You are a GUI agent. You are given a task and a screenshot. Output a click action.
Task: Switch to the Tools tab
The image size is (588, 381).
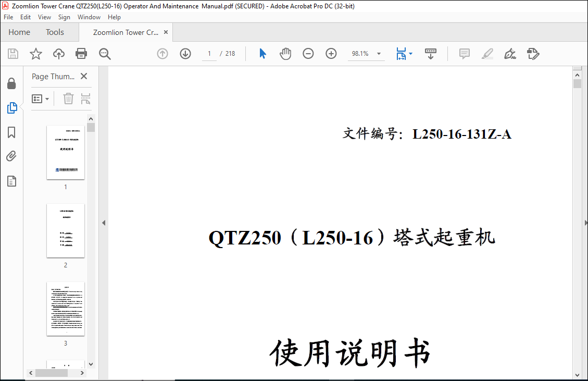coord(55,32)
